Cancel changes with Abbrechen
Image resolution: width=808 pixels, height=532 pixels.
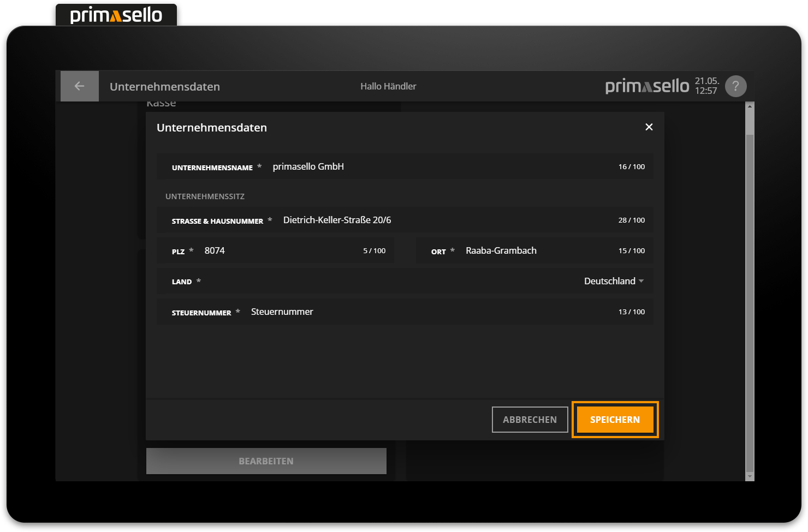(x=530, y=420)
